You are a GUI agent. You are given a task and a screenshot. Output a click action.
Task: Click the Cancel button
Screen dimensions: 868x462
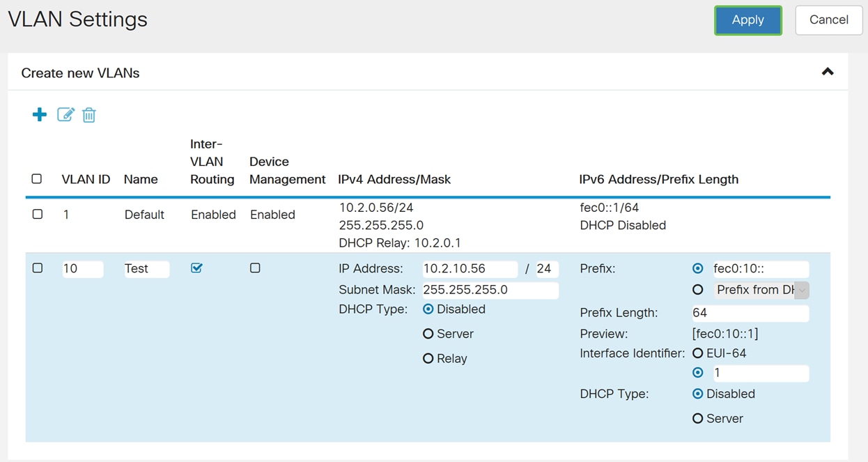pos(828,20)
